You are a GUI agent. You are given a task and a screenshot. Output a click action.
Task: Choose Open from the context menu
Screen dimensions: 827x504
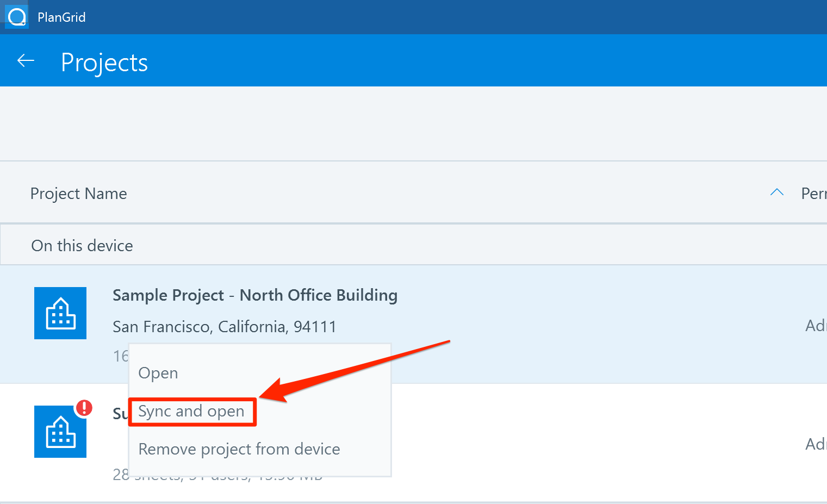click(158, 373)
